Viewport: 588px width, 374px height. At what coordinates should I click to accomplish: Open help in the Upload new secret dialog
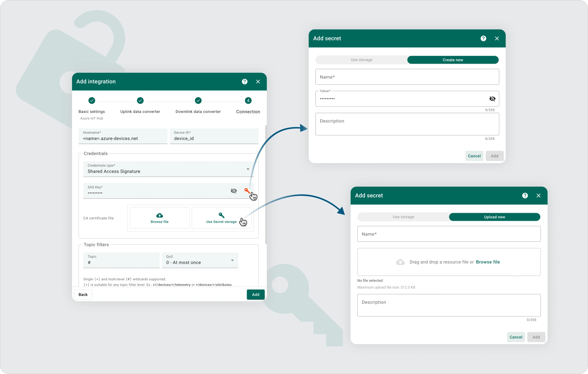(525, 195)
